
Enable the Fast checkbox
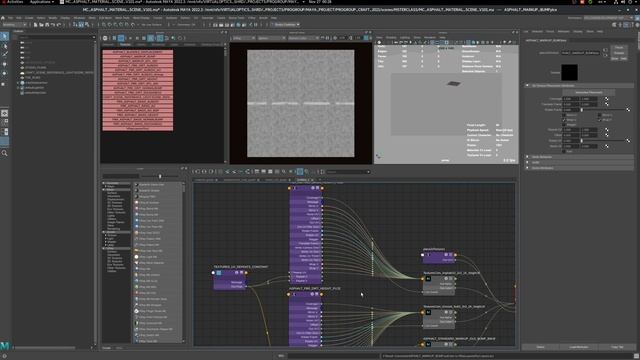(564, 151)
